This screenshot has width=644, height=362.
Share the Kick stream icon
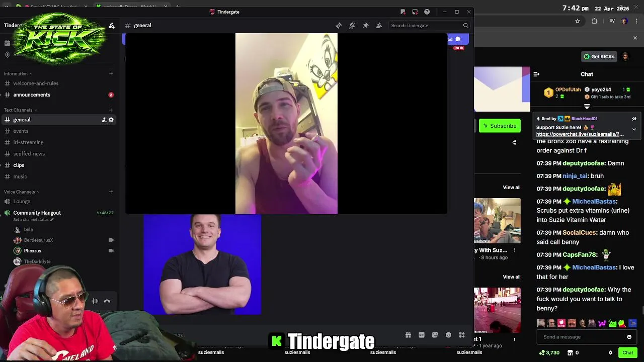pos(514,142)
